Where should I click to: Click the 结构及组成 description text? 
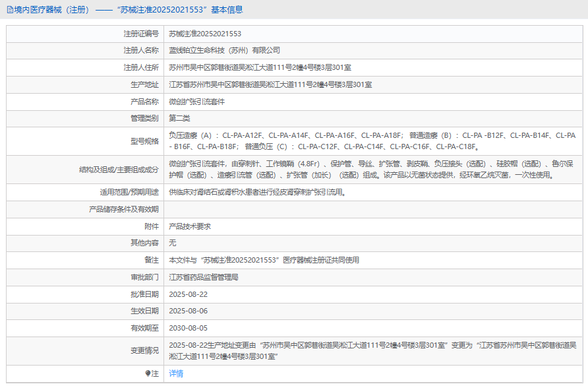371,170
